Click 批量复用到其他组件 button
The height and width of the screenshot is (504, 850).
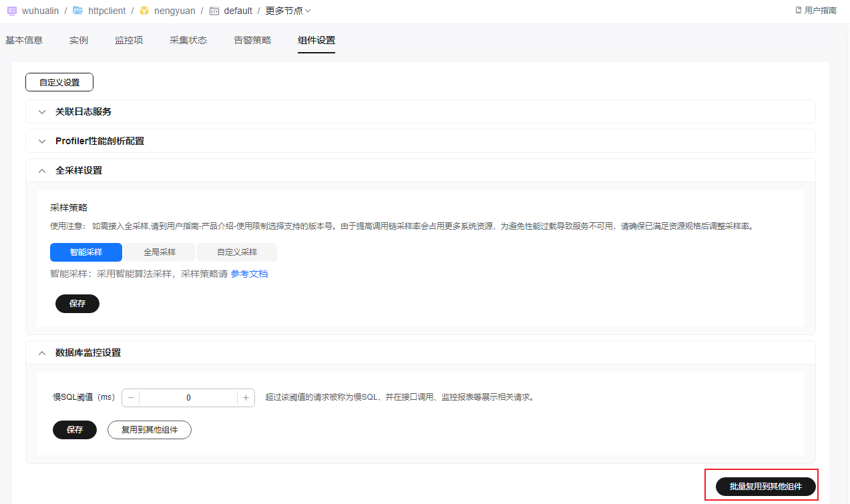coord(765,487)
